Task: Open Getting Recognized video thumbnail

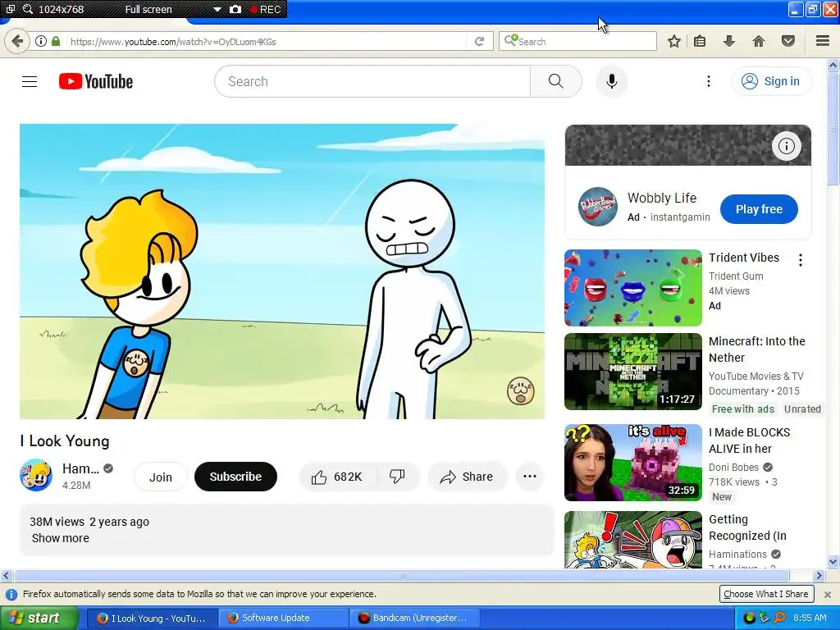Action: [633, 540]
